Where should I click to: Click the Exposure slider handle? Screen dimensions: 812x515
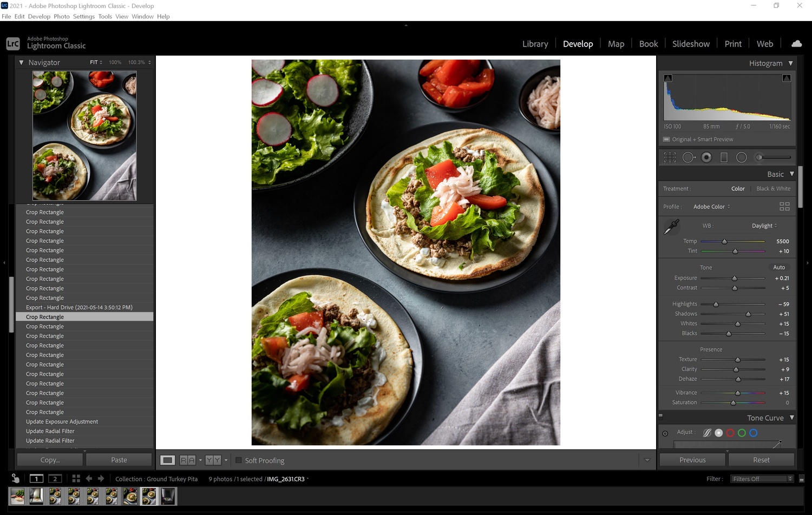tap(735, 279)
